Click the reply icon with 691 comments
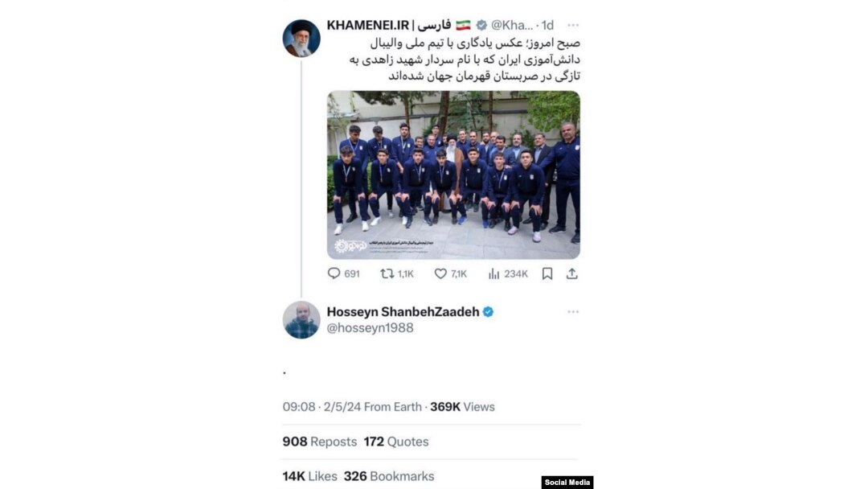This screenshot has width=868, height=489. pyautogui.click(x=334, y=273)
